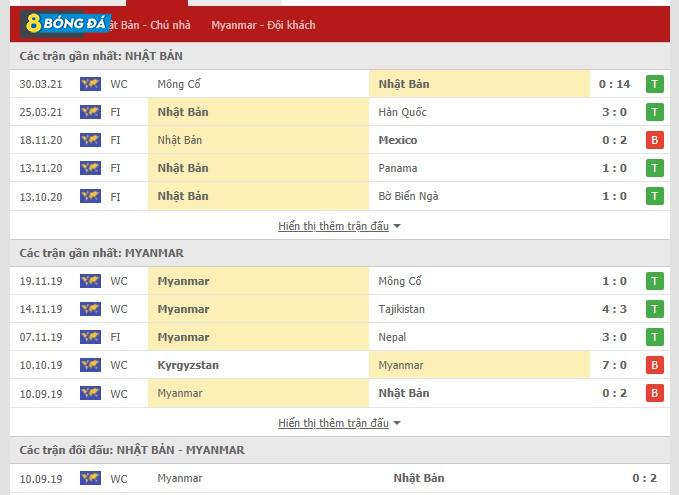This screenshot has height=495, width=679.
Task: Expand more matches under the Myanmar section
Action: pos(333,423)
